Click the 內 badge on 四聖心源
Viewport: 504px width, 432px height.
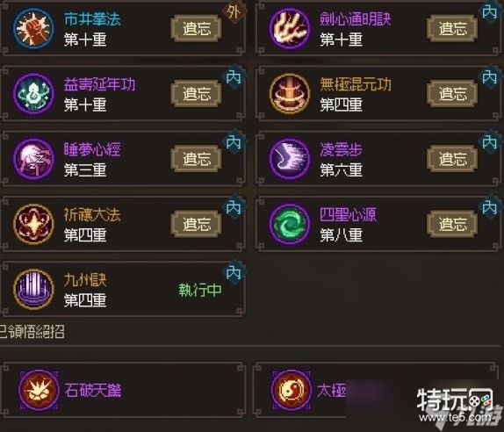pyautogui.click(x=490, y=208)
